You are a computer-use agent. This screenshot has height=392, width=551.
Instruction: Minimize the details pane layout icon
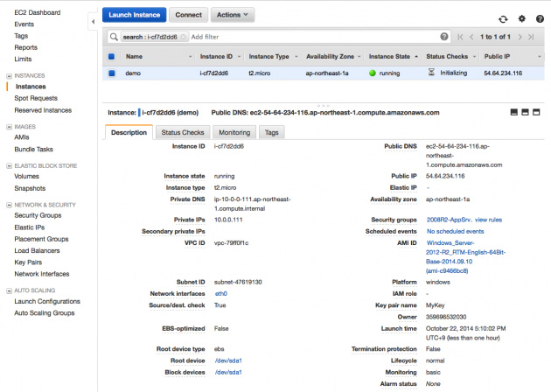click(513, 112)
